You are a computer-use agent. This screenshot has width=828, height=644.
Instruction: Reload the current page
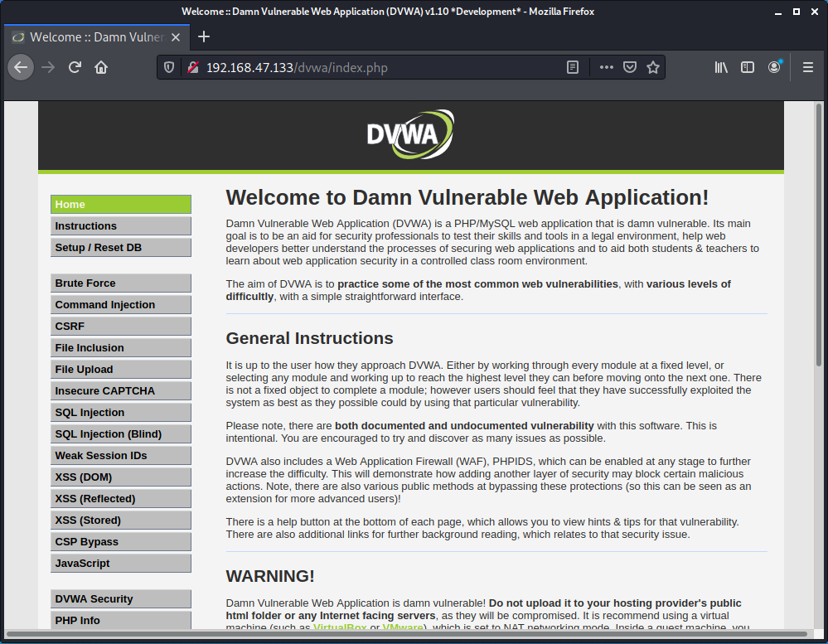75,68
